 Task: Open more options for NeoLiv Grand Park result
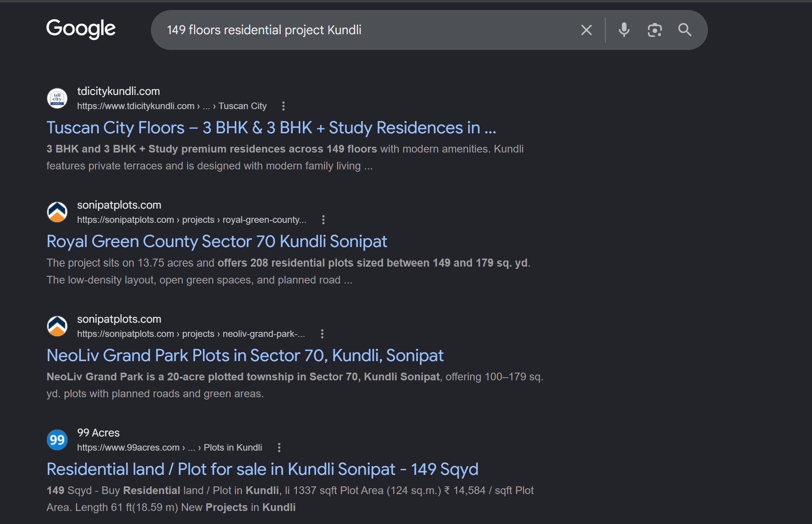(x=322, y=334)
